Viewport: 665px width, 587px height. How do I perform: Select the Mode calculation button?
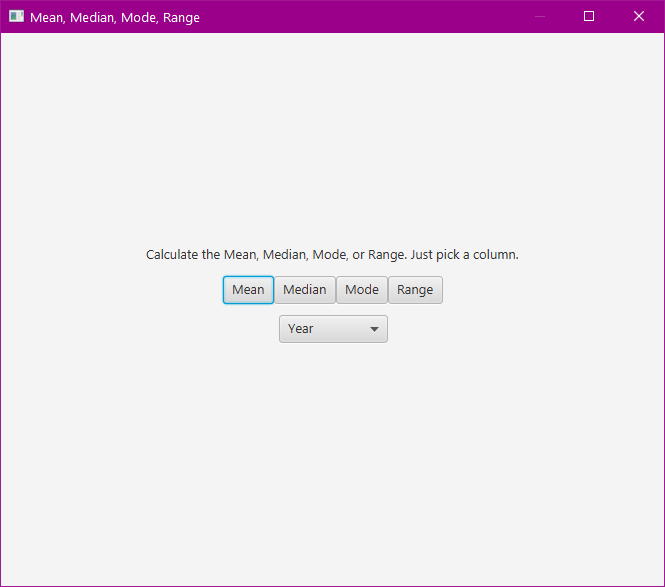click(361, 290)
